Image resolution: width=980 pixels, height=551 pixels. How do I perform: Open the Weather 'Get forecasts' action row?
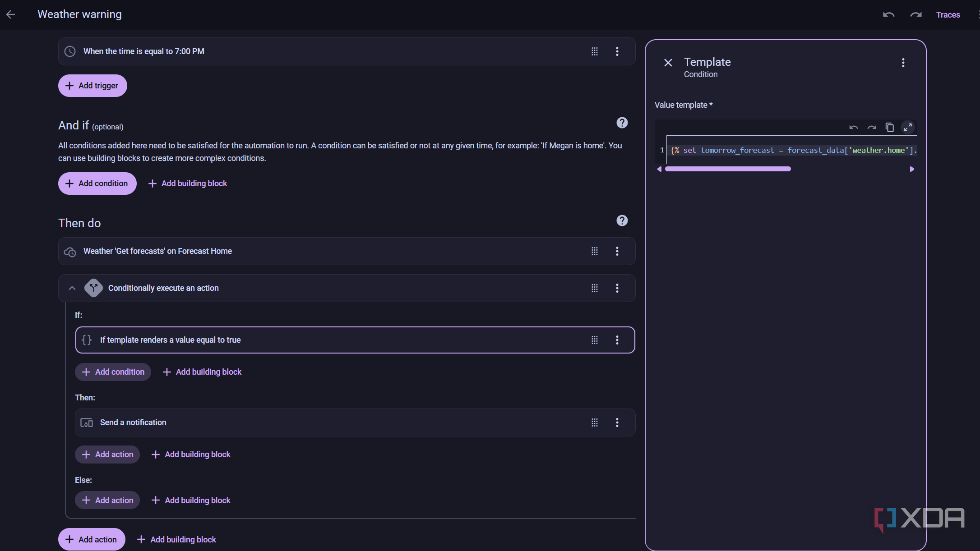(347, 251)
